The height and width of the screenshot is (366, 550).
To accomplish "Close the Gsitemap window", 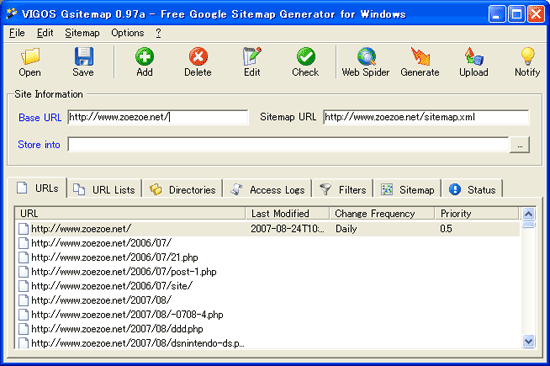I will pos(536,14).
